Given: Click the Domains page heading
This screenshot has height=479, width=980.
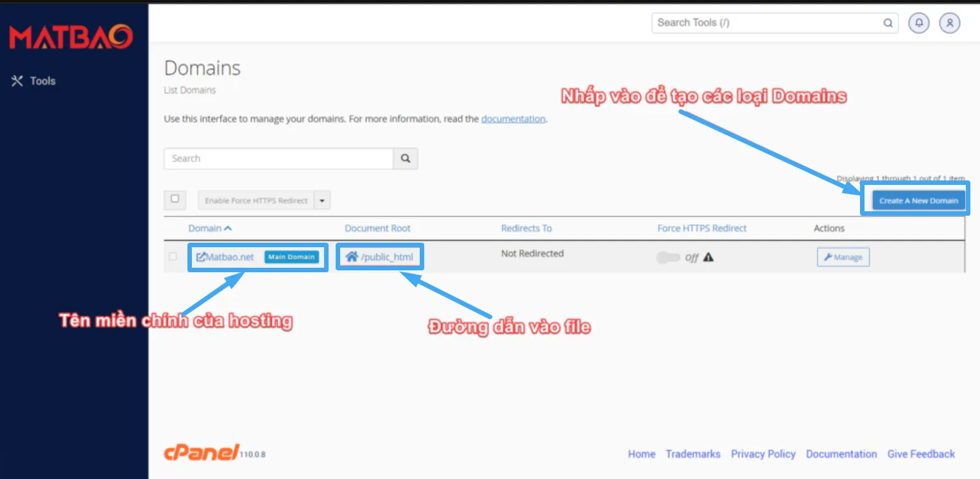Looking at the screenshot, I should (202, 68).
